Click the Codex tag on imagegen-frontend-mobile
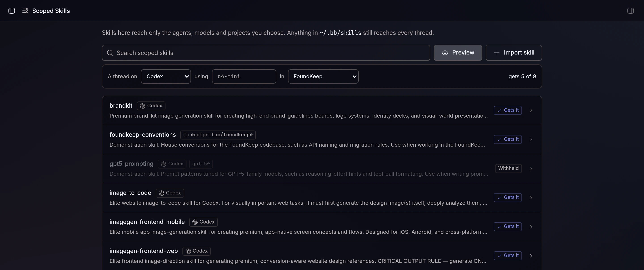Screen dimensions: 644x270 203,222
